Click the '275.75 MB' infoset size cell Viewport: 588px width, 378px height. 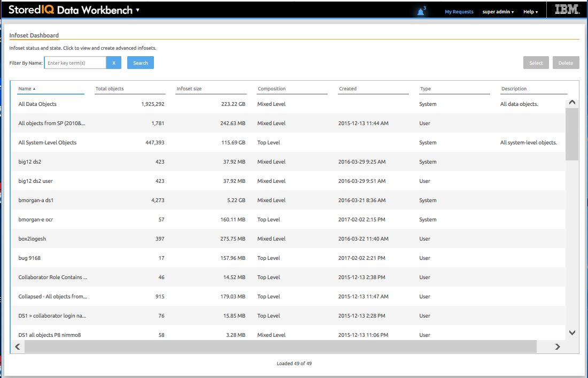[233, 238]
